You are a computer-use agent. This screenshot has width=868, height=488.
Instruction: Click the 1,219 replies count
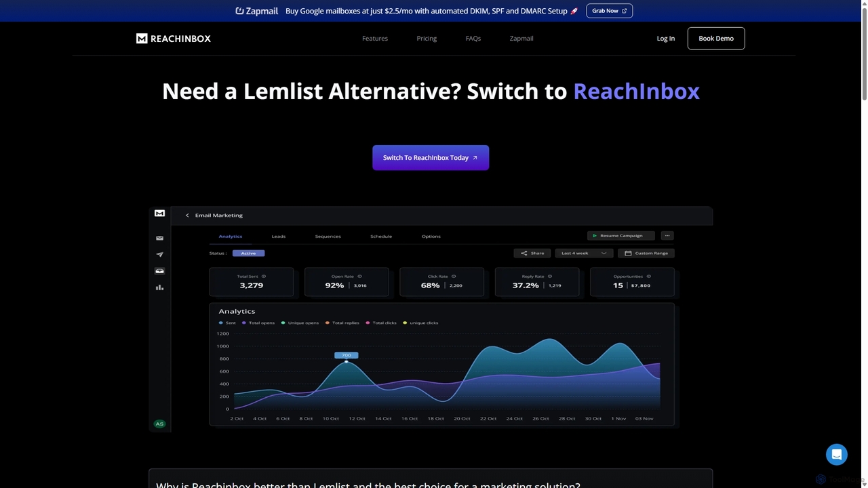click(x=555, y=285)
